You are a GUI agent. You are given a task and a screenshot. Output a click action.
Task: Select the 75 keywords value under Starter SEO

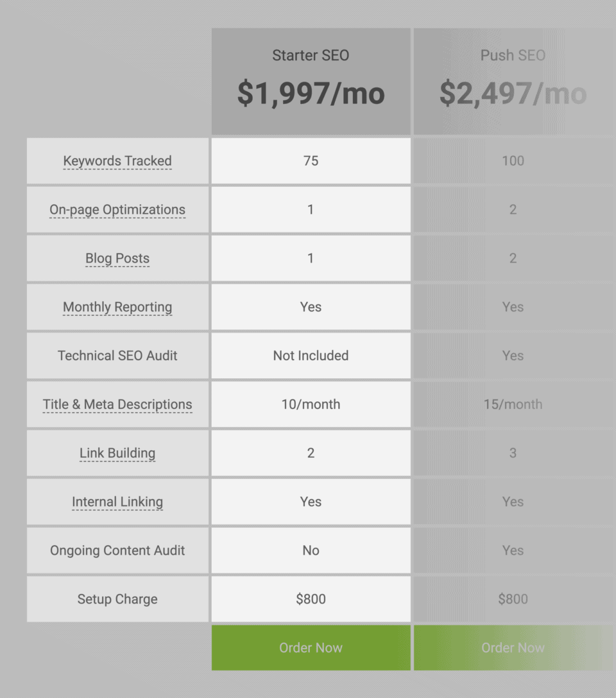pyautogui.click(x=311, y=161)
